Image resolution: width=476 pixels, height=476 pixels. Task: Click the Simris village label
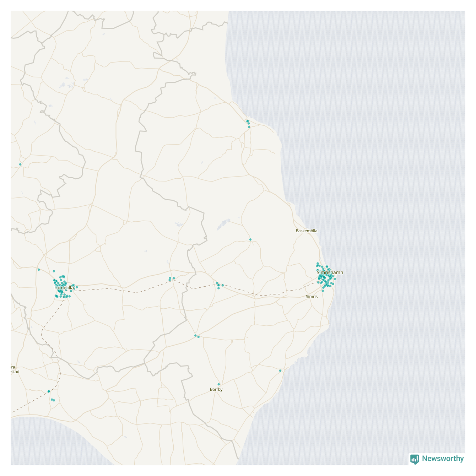click(x=312, y=296)
